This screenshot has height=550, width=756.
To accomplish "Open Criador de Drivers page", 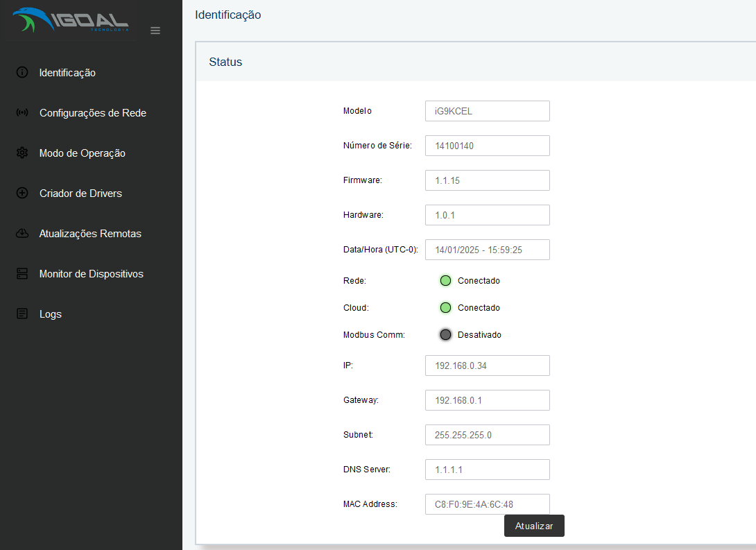I will (x=80, y=194).
